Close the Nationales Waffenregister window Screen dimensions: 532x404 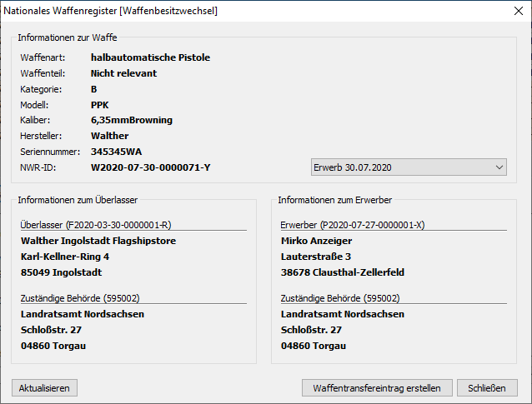[x=512, y=12]
